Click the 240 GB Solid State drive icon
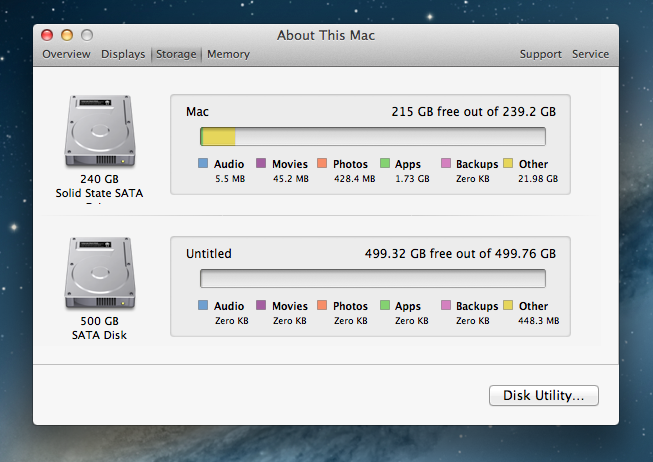The width and height of the screenshot is (653, 462). click(100, 131)
